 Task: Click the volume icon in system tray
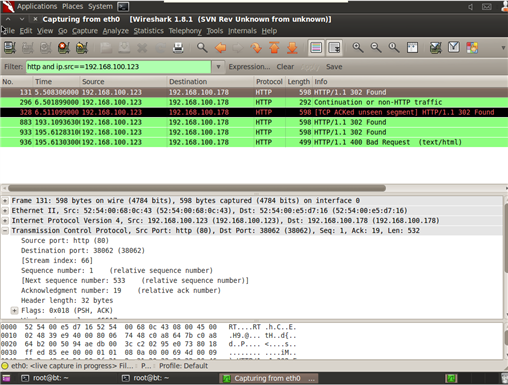[x=470, y=7]
